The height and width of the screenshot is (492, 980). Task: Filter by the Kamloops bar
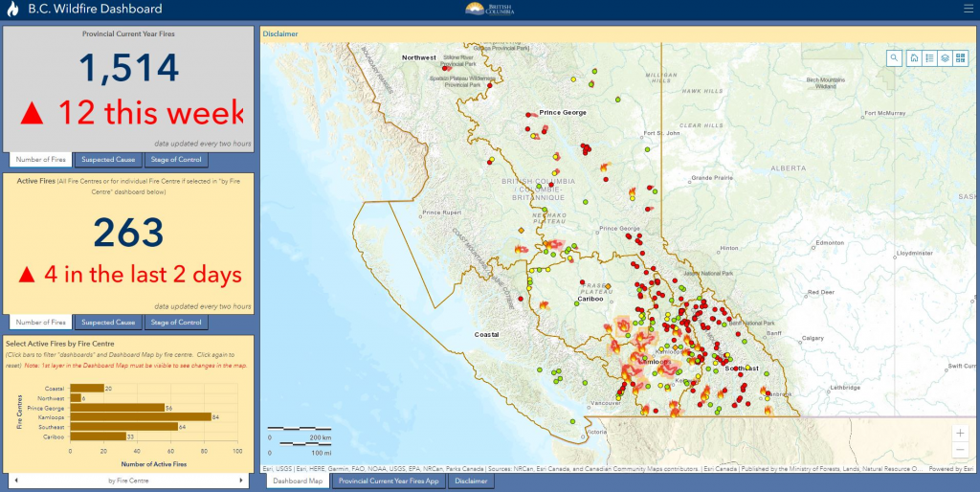tap(141, 416)
